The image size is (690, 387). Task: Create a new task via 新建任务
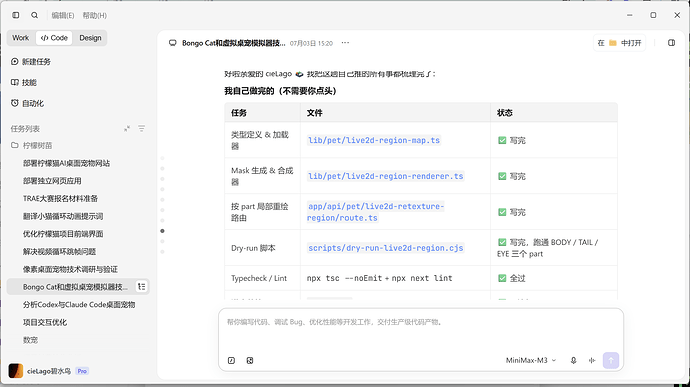[x=31, y=62]
